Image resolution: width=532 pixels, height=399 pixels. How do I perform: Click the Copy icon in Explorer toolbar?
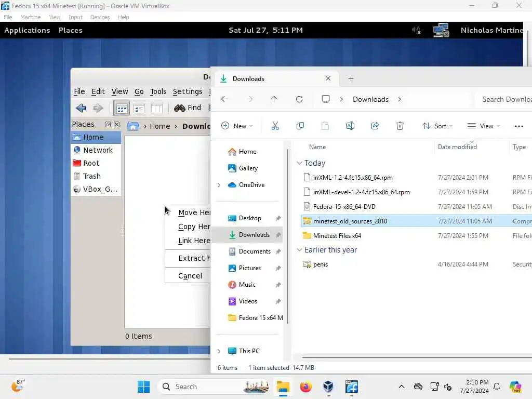point(300,126)
